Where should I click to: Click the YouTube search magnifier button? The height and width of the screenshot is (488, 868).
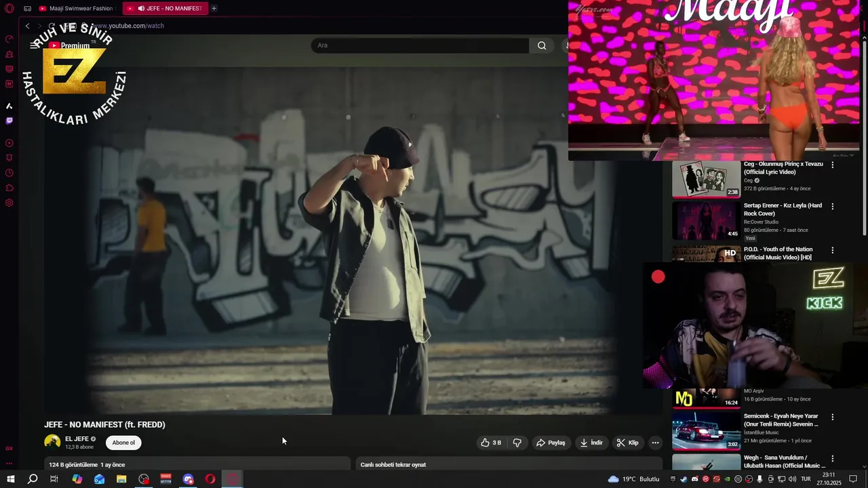[542, 45]
